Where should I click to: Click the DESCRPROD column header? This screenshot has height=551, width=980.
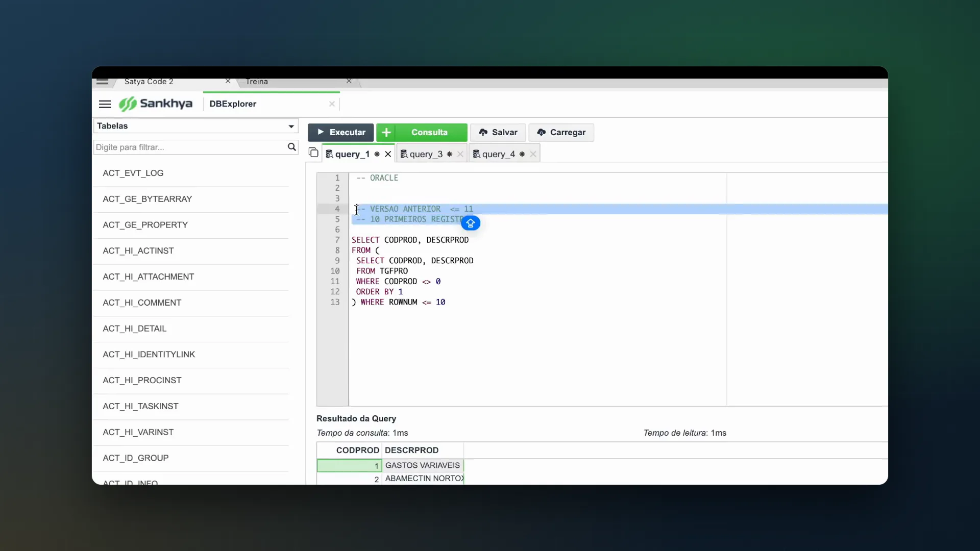point(423,450)
